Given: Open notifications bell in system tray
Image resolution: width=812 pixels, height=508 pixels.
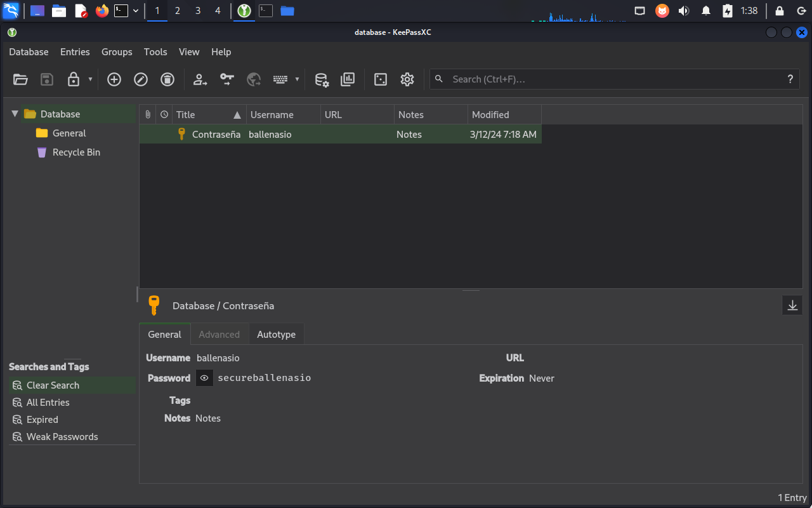Looking at the screenshot, I should 706,11.
